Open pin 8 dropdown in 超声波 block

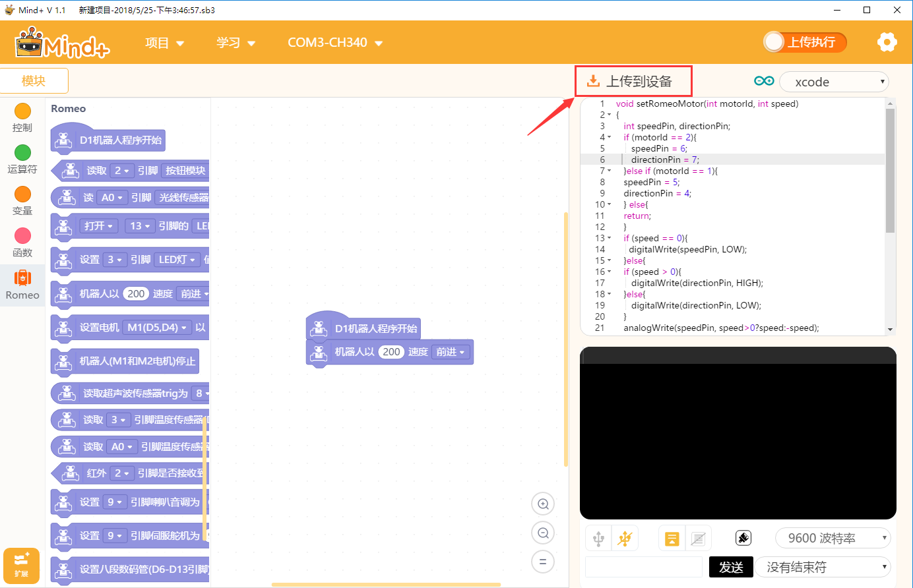(202, 394)
